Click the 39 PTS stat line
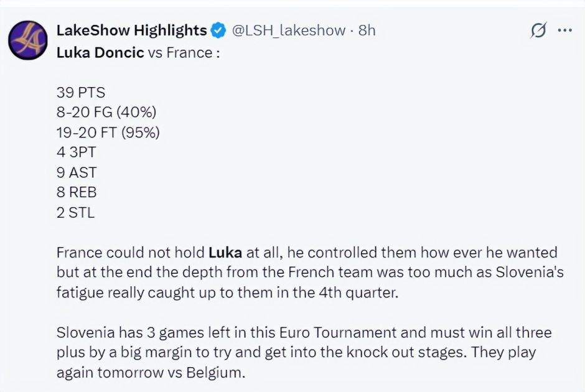585x392 pixels. click(x=81, y=93)
